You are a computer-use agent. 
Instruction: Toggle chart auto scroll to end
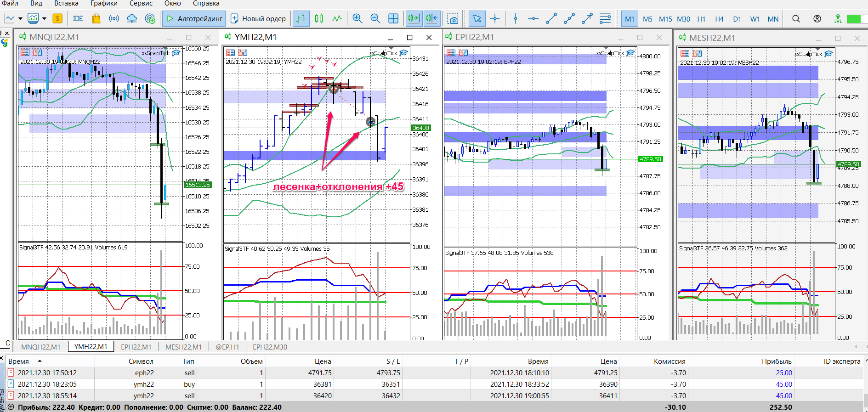[x=414, y=19]
